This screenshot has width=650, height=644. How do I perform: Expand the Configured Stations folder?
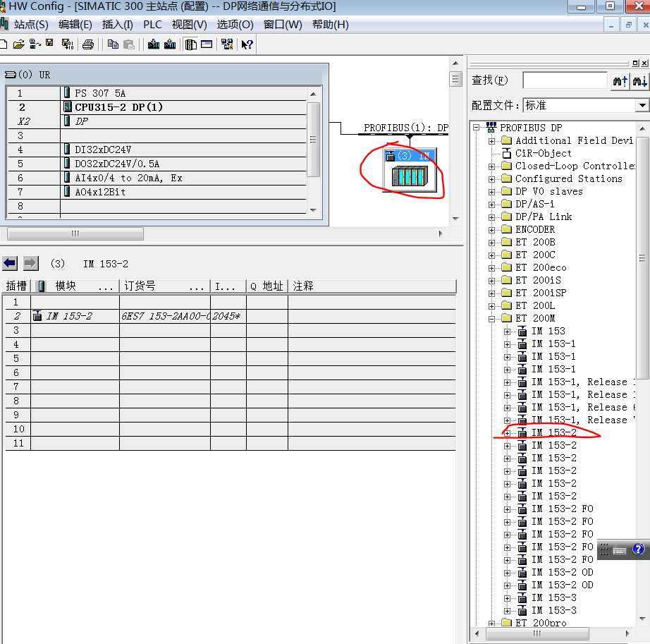coord(491,179)
